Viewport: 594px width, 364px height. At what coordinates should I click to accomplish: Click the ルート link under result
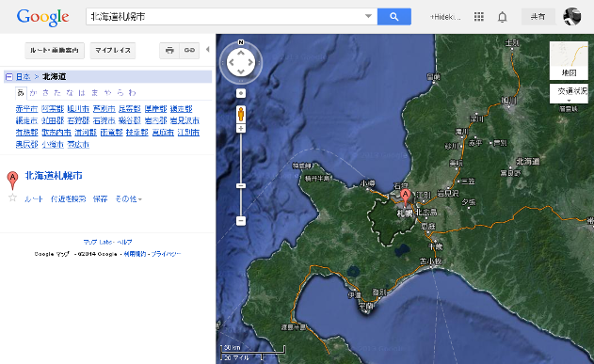pos(34,199)
